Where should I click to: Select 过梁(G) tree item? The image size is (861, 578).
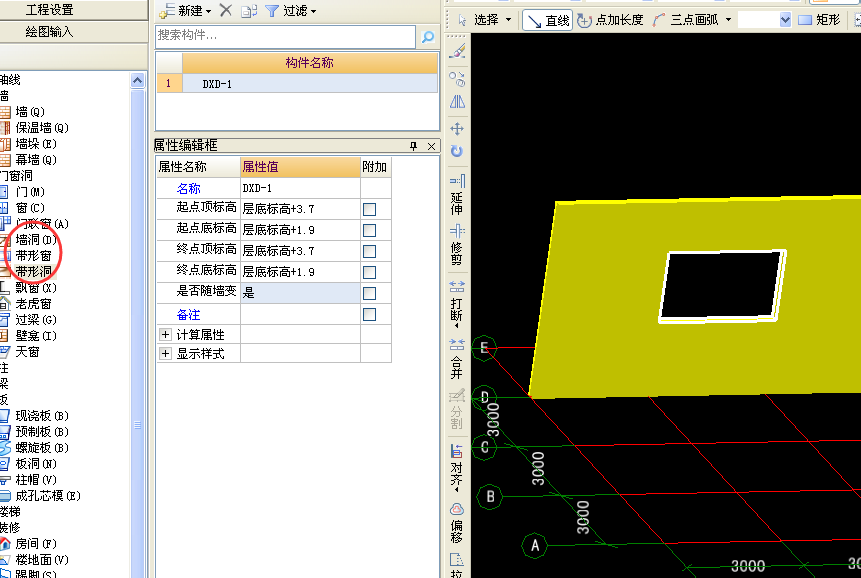pyautogui.click(x=36, y=319)
